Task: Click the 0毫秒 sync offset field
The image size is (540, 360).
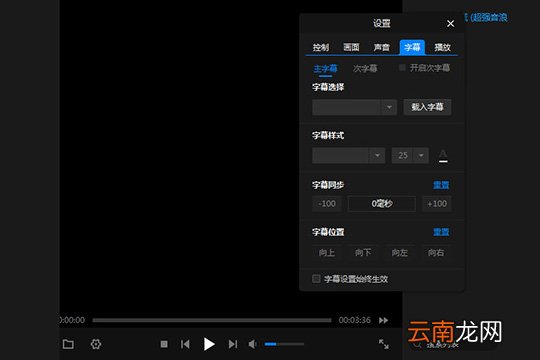Action: [382, 204]
